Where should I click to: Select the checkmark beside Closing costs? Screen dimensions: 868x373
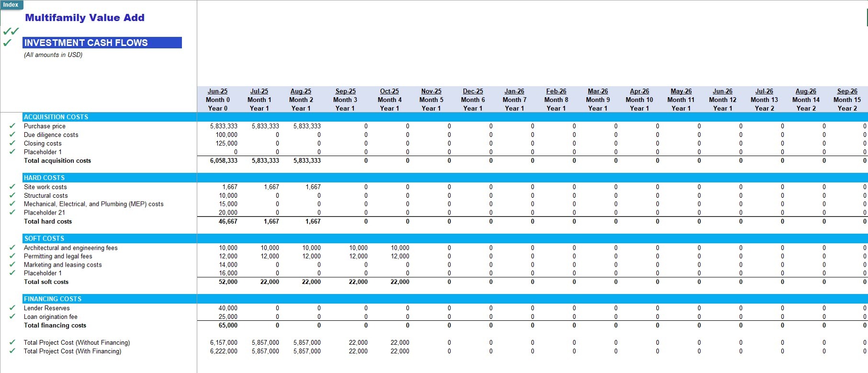pos(12,143)
